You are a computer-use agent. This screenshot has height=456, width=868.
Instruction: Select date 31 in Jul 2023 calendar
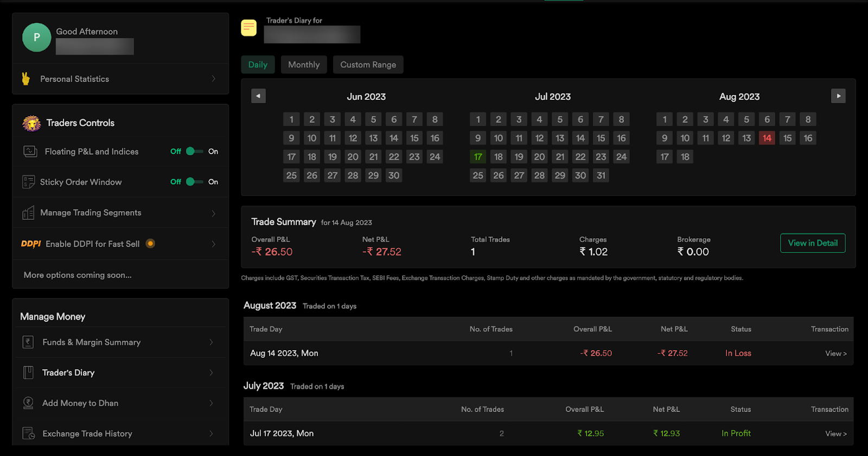coord(601,175)
